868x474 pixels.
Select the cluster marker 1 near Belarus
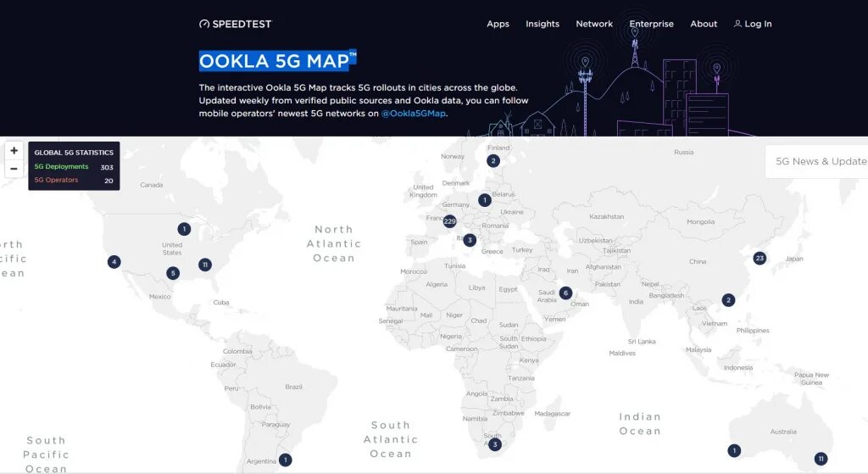tap(484, 200)
